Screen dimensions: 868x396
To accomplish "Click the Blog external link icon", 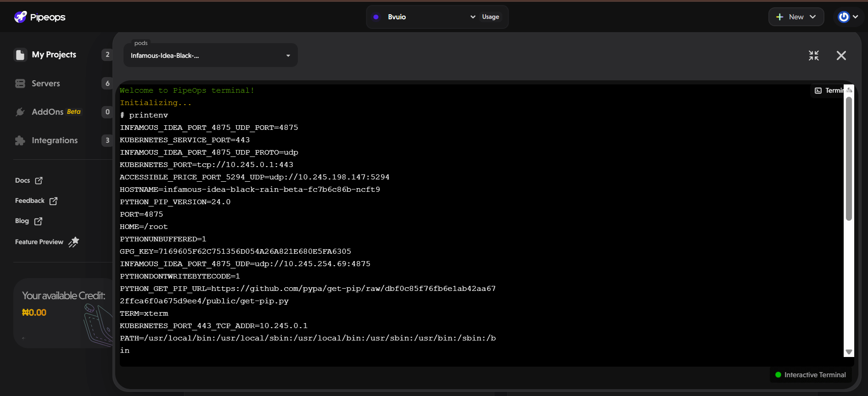I will (39, 221).
